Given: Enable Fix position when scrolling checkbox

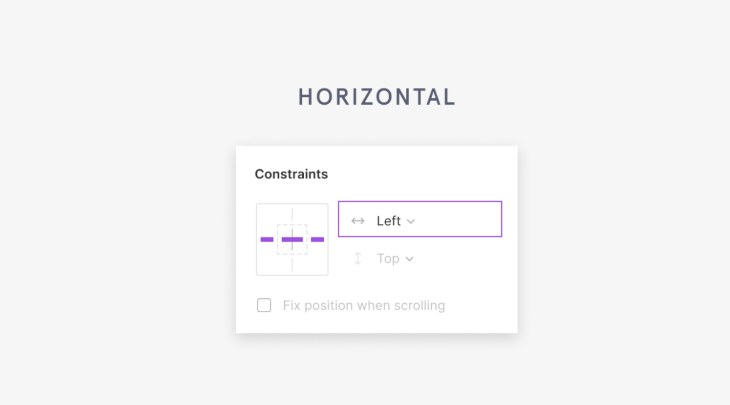Looking at the screenshot, I should [x=264, y=305].
